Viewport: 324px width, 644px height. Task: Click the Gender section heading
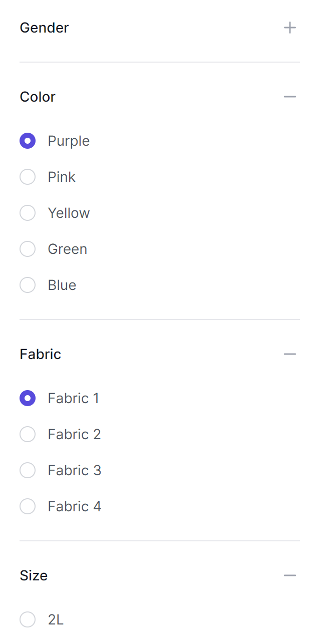pyautogui.click(x=44, y=28)
